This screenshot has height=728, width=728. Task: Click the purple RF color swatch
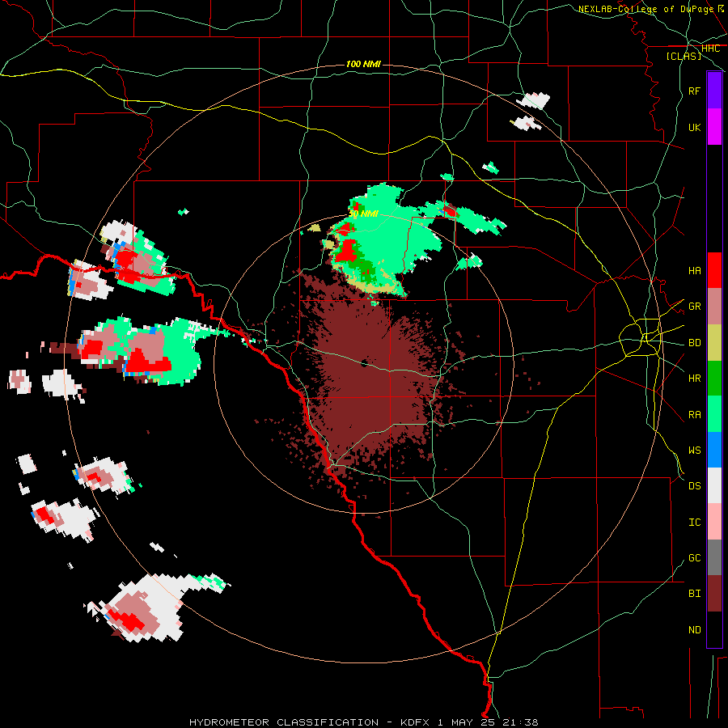click(x=714, y=91)
